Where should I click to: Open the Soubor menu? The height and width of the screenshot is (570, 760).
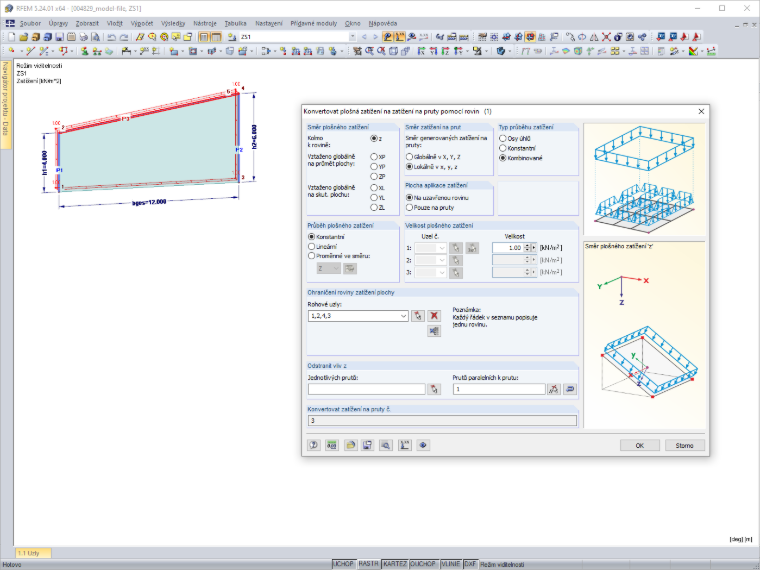(30, 23)
